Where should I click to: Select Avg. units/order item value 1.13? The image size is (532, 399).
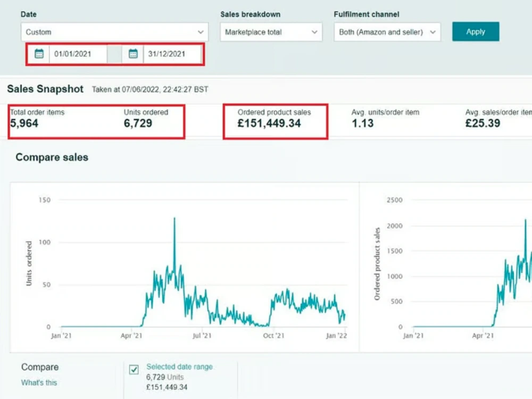(x=362, y=123)
